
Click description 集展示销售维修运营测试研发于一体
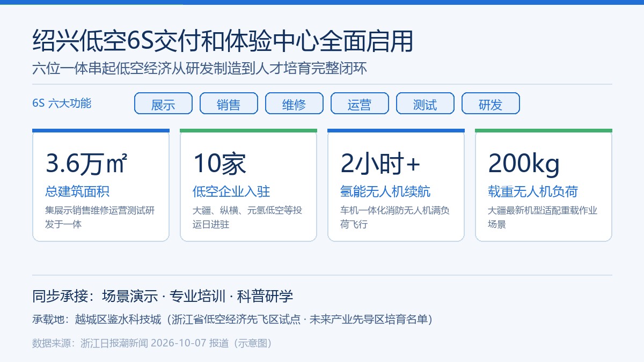(100, 217)
